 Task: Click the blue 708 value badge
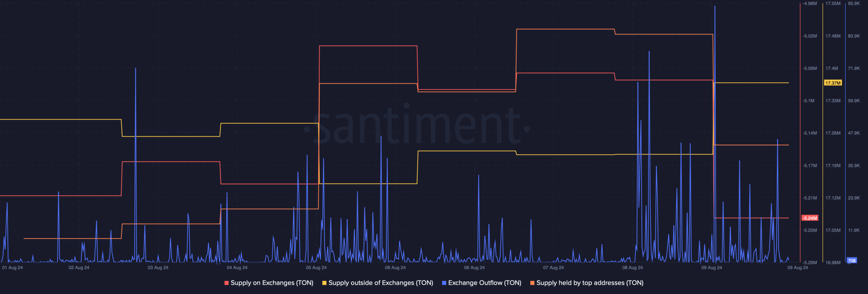point(852,260)
